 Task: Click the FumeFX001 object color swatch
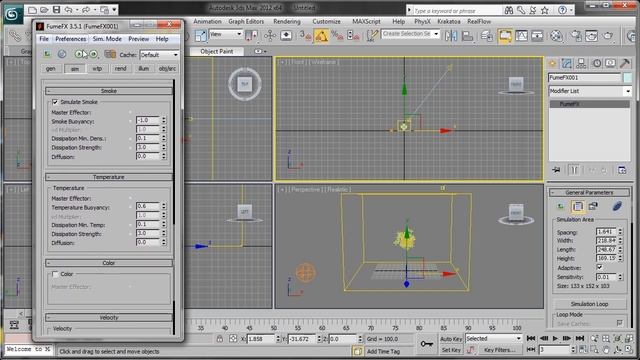point(627,77)
